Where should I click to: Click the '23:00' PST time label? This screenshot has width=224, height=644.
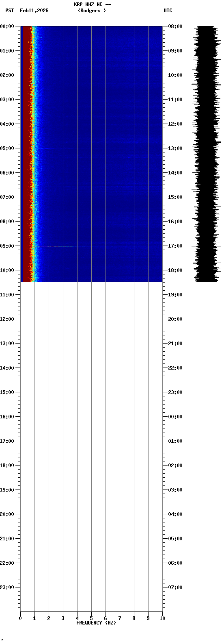[x=7, y=587]
